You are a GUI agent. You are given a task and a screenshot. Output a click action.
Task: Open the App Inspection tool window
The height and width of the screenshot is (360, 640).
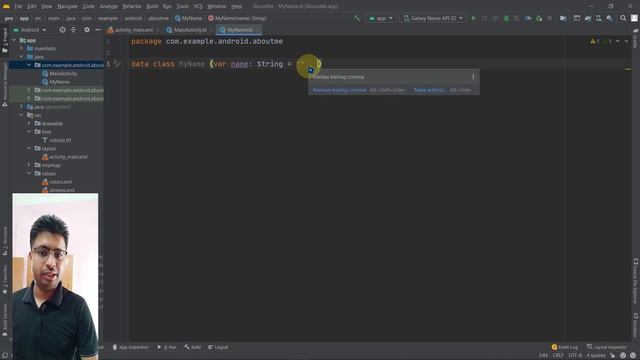pyautogui.click(x=131, y=347)
